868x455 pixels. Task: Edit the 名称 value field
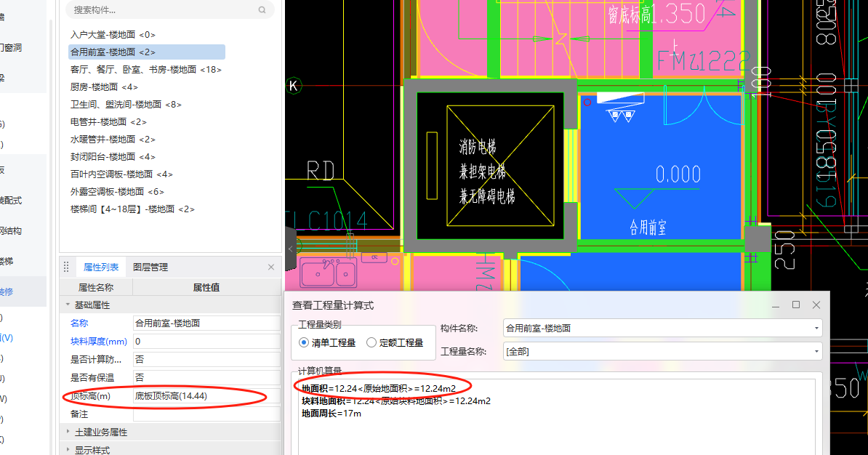tap(206, 323)
